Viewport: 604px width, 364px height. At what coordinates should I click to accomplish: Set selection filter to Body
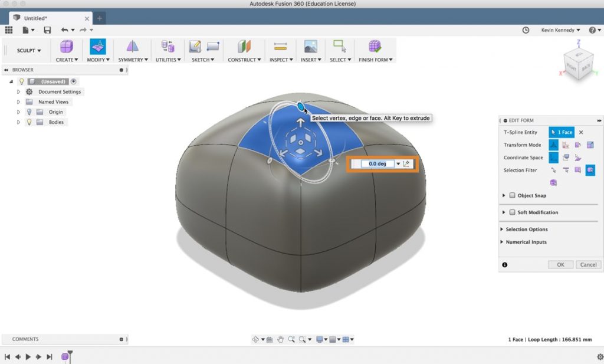553,182
